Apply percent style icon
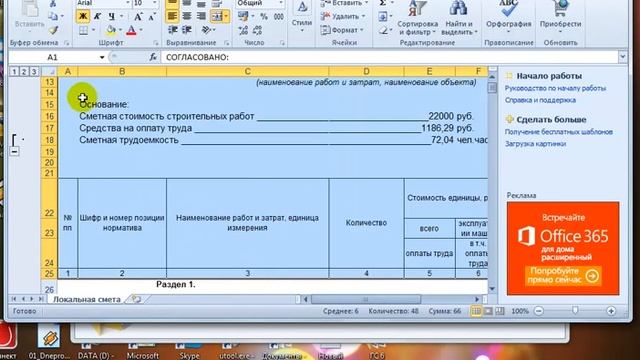Screen dimensions: 640x360 click(264, 17)
